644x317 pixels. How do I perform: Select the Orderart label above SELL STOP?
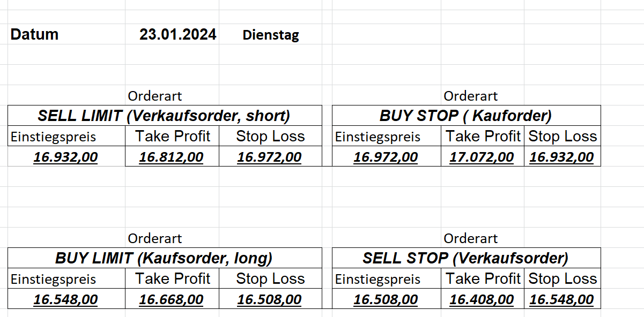[x=471, y=239]
